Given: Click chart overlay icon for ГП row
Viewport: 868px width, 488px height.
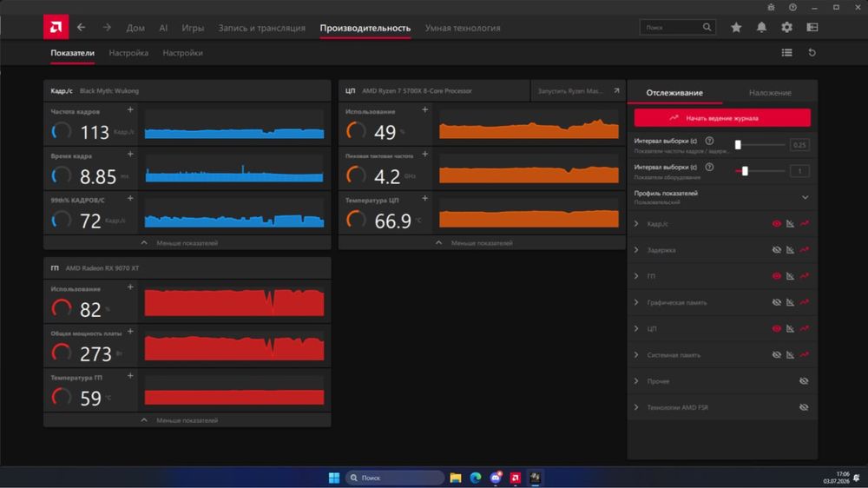Looking at the screenshot, I should point(790,276).
